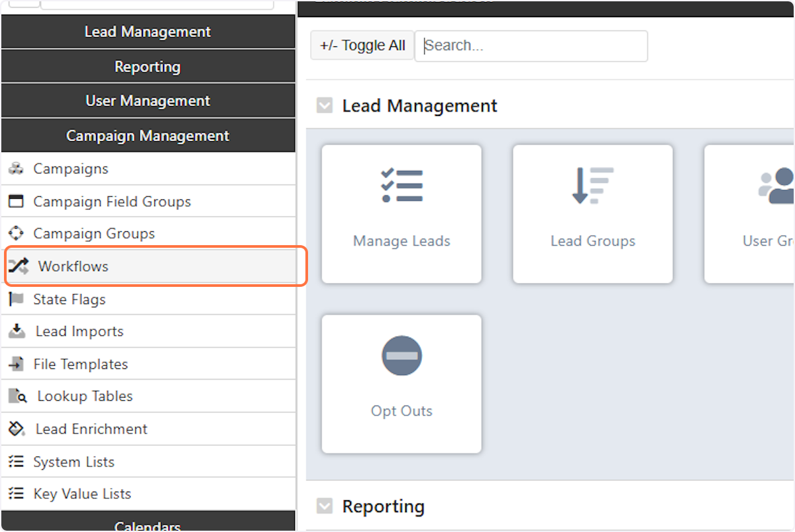The height and width of the screenshot is (532, 795).
Task: Click the Campaign Groups circular icon
Action: click(x=16, y=233)
